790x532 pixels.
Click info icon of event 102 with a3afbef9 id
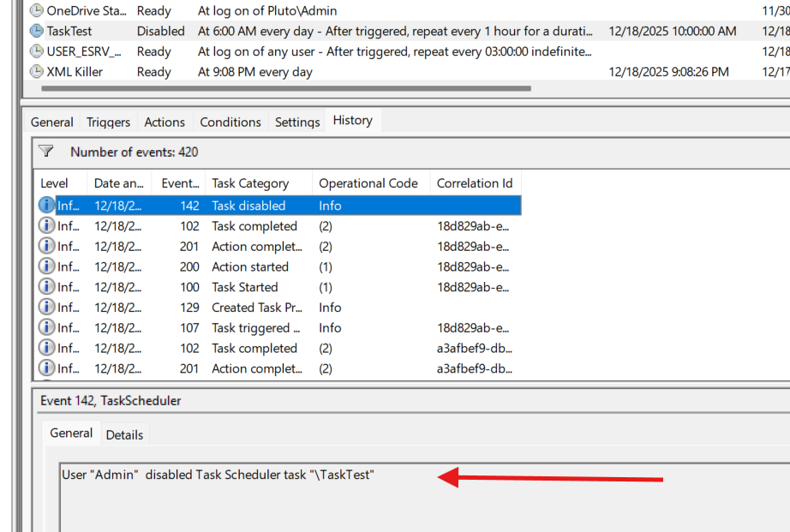(46, 348)
